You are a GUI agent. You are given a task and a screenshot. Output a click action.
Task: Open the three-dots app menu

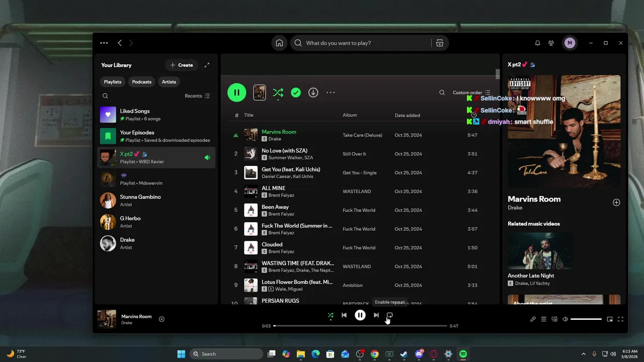pyautogui.click(x=104, y=43)
